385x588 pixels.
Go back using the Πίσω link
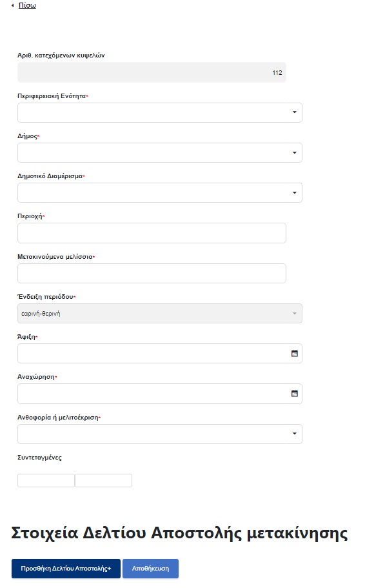(x=27, y=6)
